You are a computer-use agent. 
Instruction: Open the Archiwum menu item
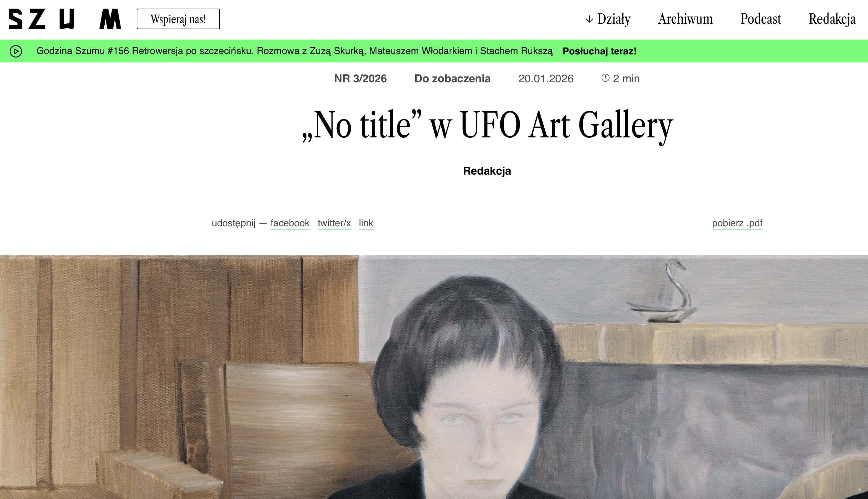point(685,19)
